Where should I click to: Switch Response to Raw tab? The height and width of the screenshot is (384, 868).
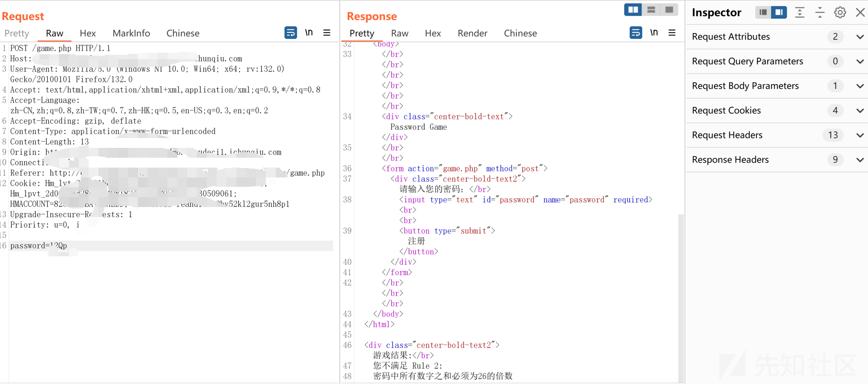(x=400, y=33)
